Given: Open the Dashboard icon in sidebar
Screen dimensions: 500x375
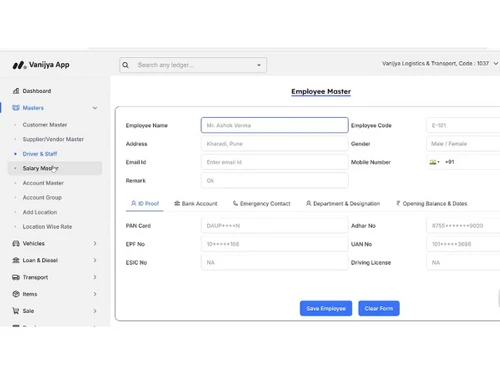Looking at the screenshot, I should (x=16, y=91).
